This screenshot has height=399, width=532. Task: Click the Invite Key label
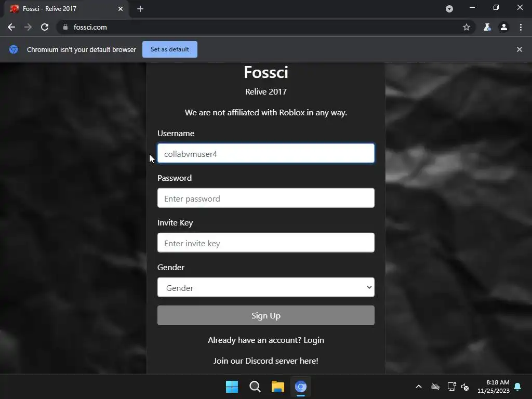click(x=175, y=222)
